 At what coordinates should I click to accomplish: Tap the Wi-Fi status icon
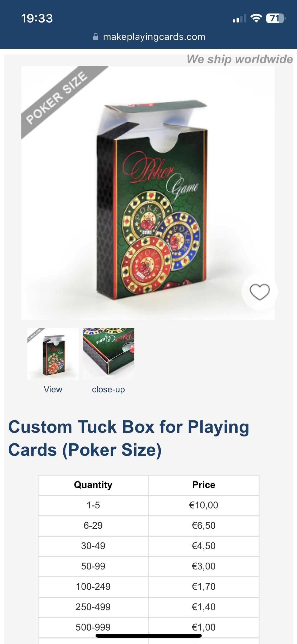[x=256, y=18]
